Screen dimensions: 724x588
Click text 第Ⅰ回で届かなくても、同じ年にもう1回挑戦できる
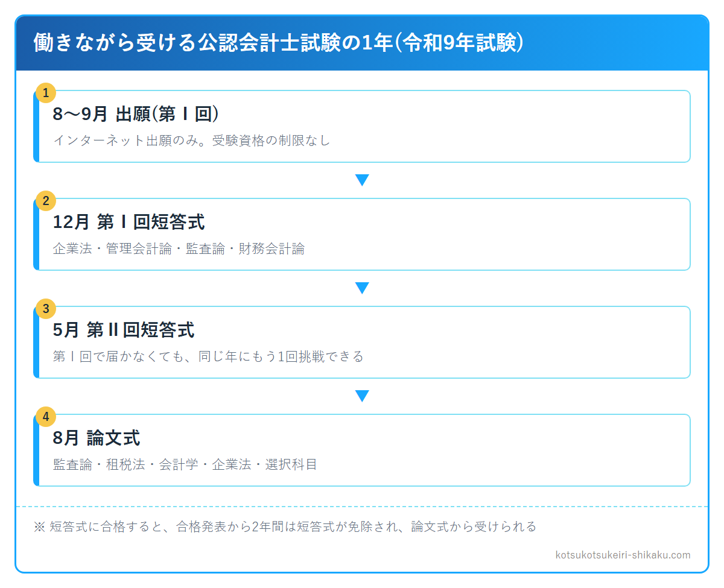pos(208,356)
